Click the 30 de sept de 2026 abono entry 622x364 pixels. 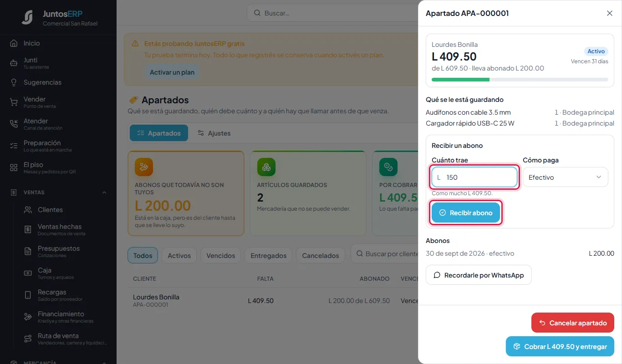[520, 253]
